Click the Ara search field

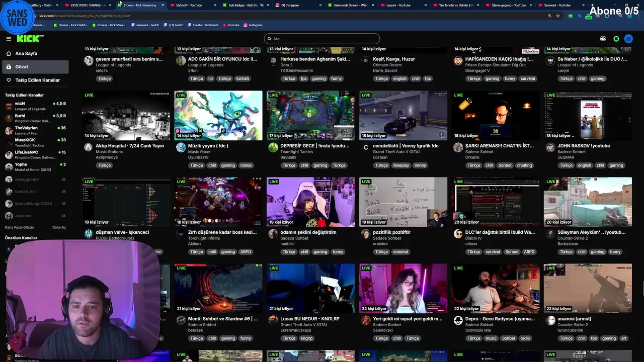[x=322, y=39]
